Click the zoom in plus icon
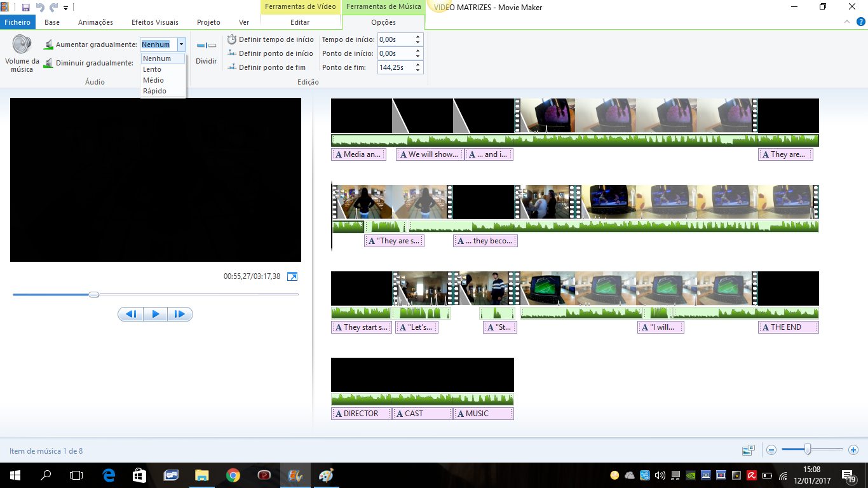 coord(853,450)
